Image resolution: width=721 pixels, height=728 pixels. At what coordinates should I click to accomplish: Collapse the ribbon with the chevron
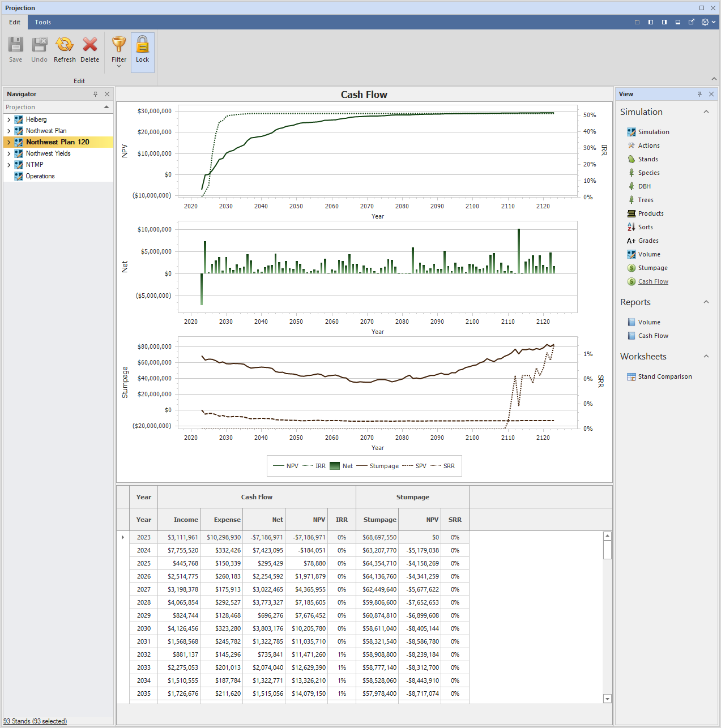(x=714, y=79)
